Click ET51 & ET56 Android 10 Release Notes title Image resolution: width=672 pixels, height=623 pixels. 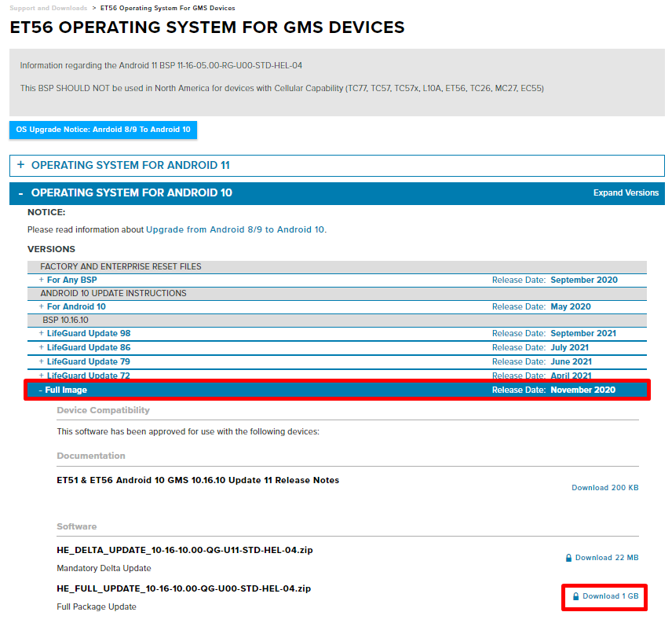click(198, 480)
